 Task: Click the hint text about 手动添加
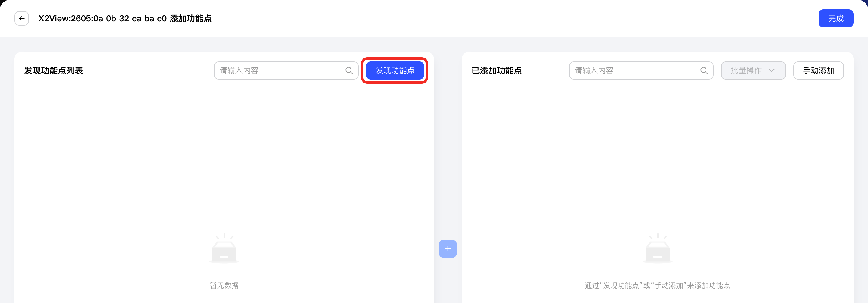(x=657, y=286)
